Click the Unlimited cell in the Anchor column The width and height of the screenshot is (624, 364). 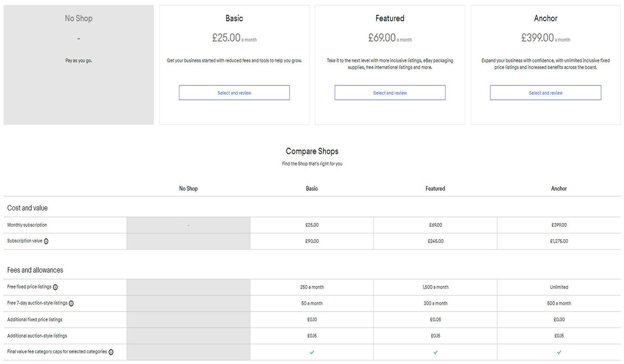point(559,287)
